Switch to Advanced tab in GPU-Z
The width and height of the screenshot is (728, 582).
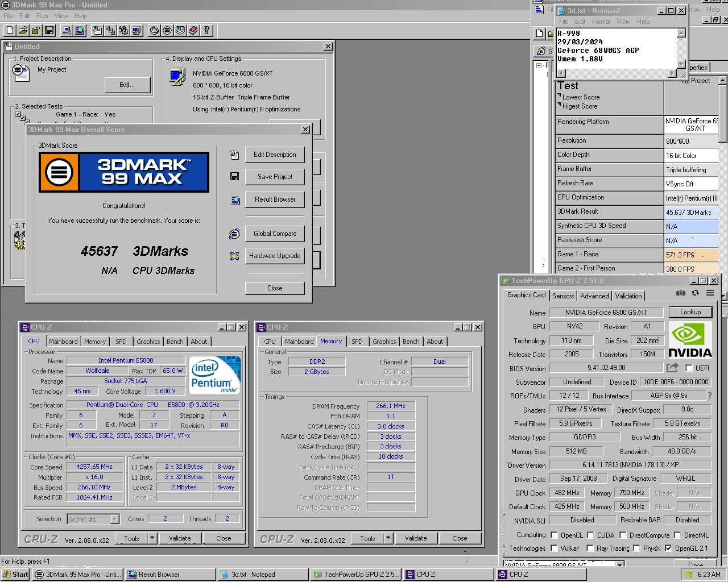[x=594, y=296]
